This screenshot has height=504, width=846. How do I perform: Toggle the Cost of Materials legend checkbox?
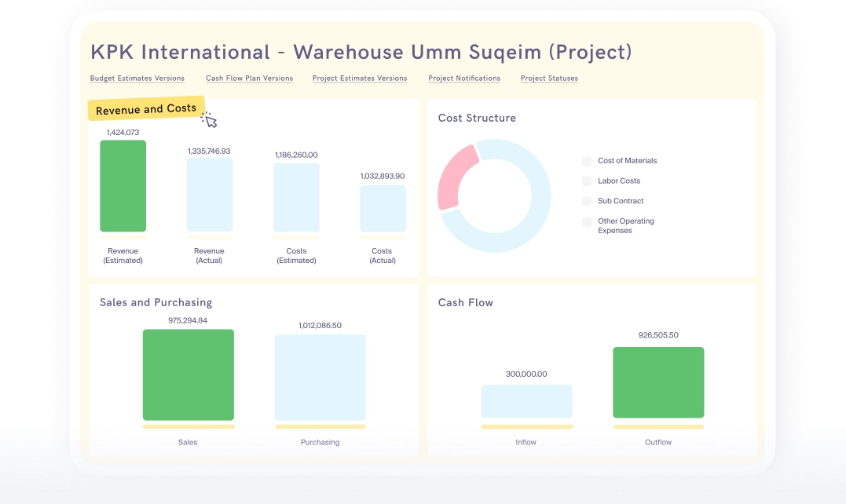pyautogui.click(x=587, y=161)
